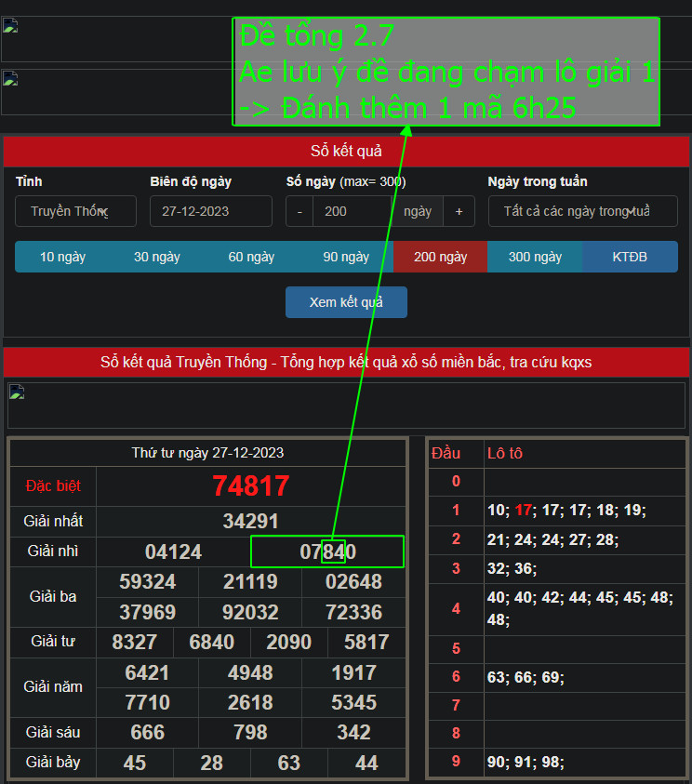692x784 pixels.
Task: Open the KTĐB tab
Action: click(630, 257)
